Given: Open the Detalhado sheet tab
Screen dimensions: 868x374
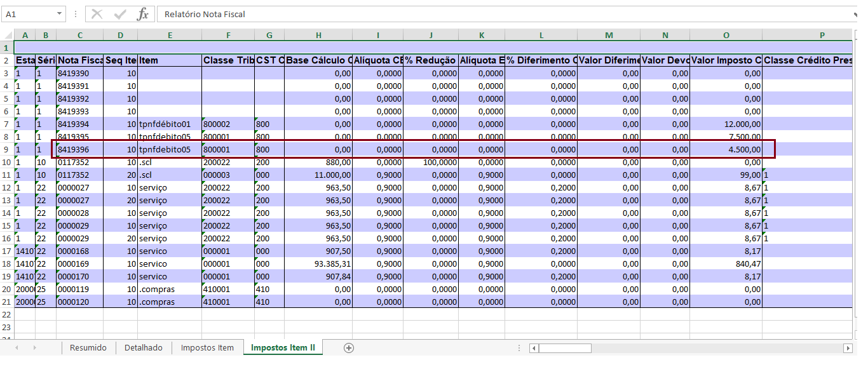Looking at the screenshot, I should click(144, 348).
